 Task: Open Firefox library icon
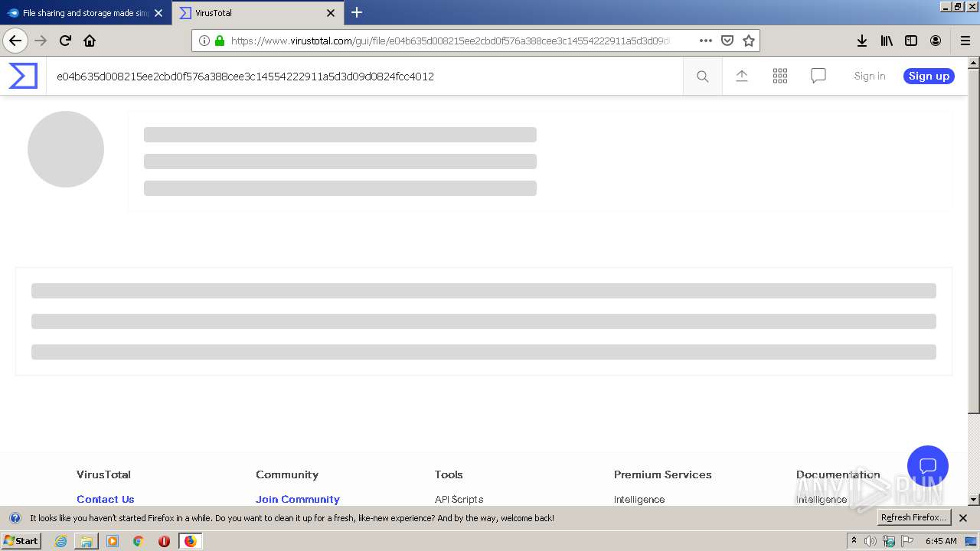click(x=887, y=41)
